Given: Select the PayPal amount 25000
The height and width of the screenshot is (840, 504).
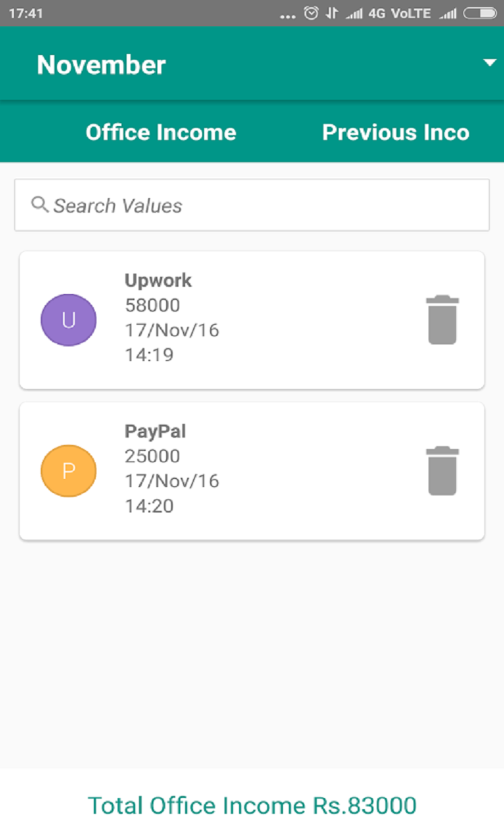Looking at the screenshot, I should point(152,456).
